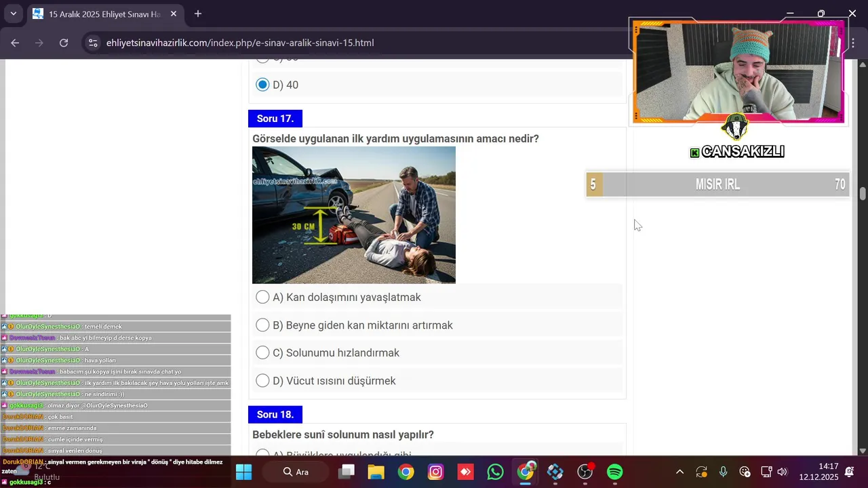Click the chat message 'ne sindirimi :))'
This screenshot has height=488, width=868.
pos(104,394)
